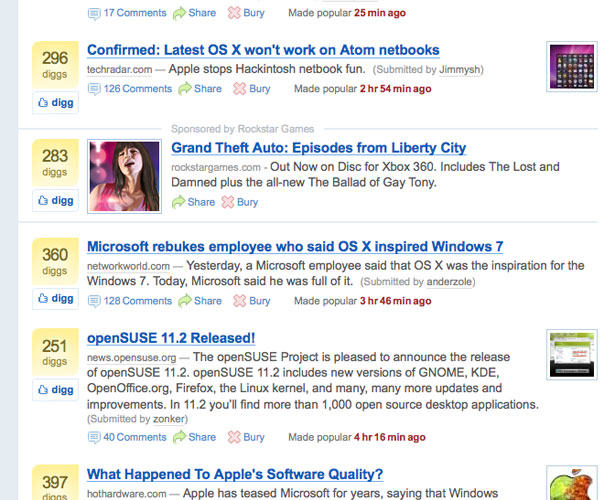The height and width of the screenshot is (500, 615).
Task: Click the Share arrow icon on Grand Theft Auto story
Action: coord(178,202)
